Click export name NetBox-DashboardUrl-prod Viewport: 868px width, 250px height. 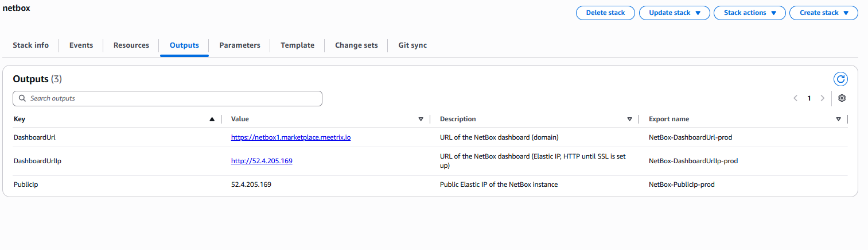690,137
